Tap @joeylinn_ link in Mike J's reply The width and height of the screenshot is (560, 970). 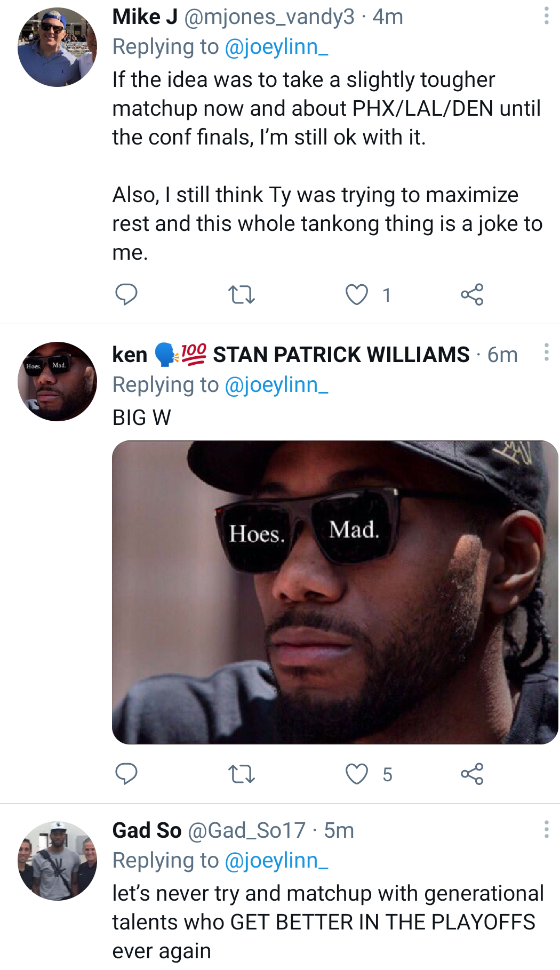tap(276, 47)
